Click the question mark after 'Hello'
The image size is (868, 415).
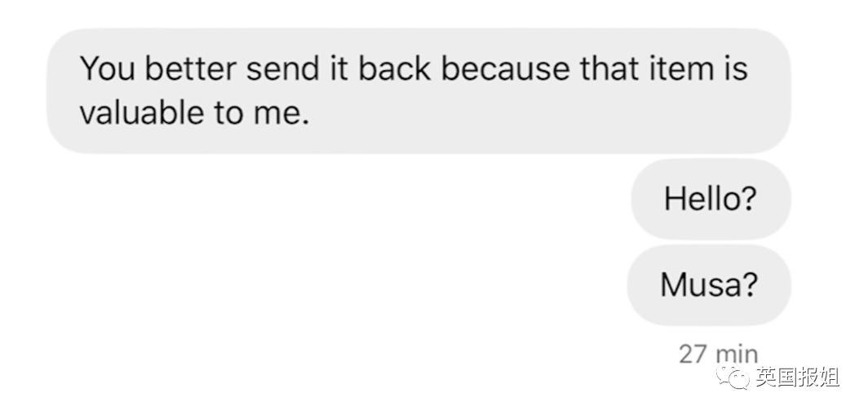[x=746, y=198]
